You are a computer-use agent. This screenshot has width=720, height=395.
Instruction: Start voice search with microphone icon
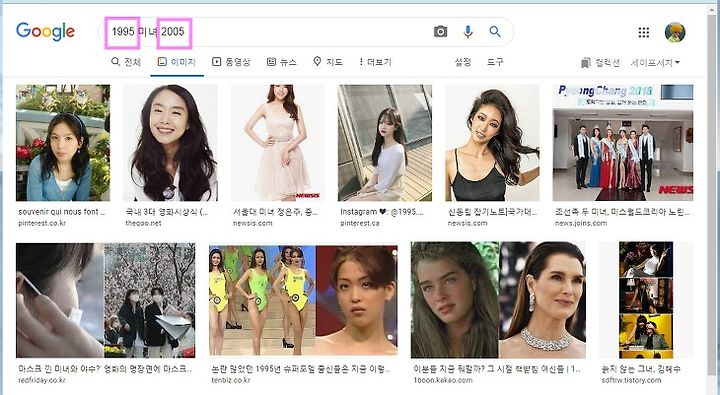pos(468,31)
